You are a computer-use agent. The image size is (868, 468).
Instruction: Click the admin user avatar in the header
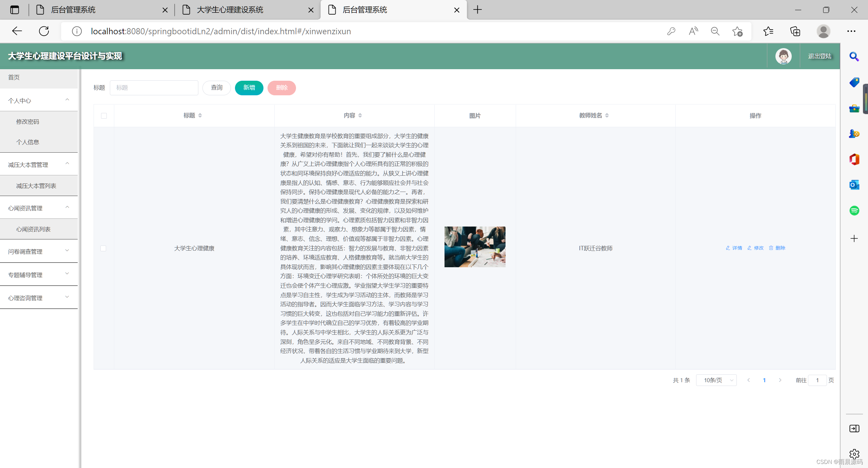783,56
